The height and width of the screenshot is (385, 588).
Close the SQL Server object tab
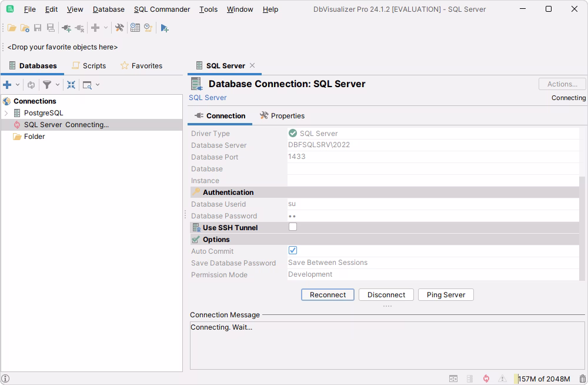point(252,65)
